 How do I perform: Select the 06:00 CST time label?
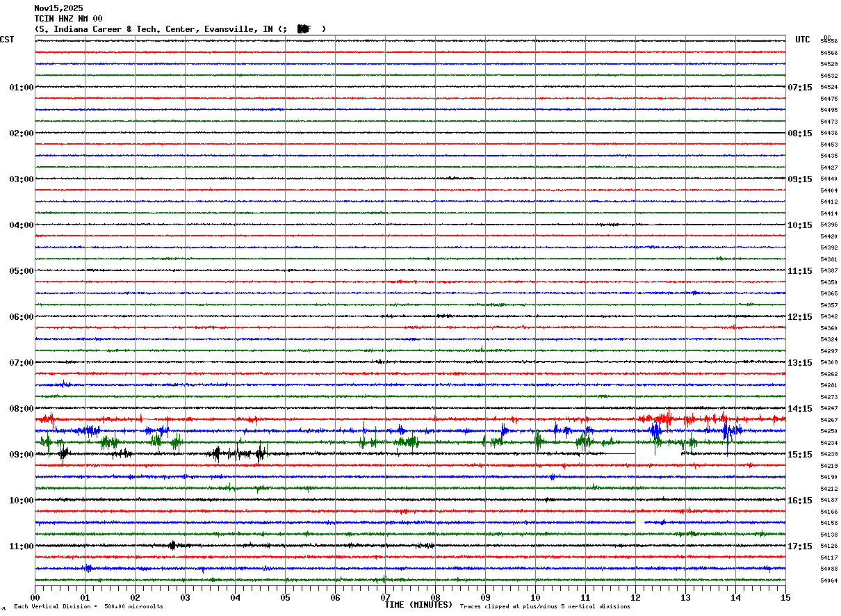click(21, 317)
